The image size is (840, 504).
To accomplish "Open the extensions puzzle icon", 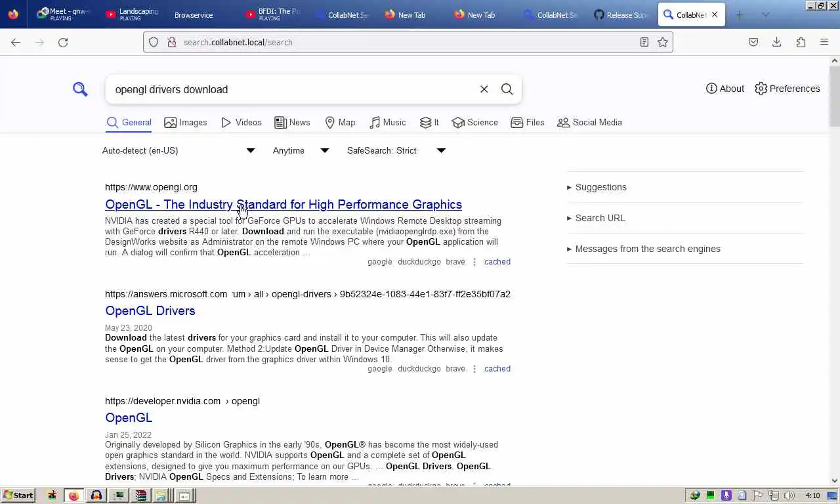I will (x=801, y=42).
